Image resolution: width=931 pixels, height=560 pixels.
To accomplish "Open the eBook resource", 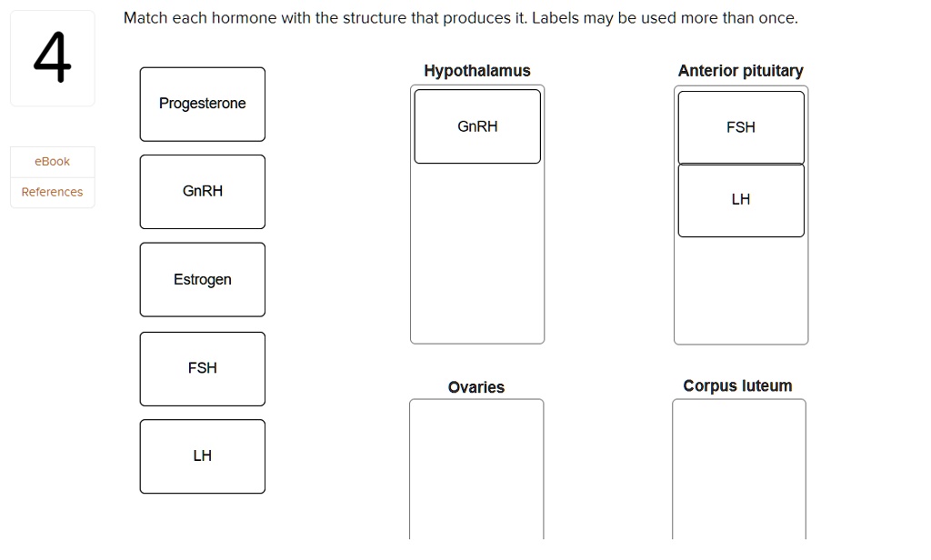I will tap(52, 161).
